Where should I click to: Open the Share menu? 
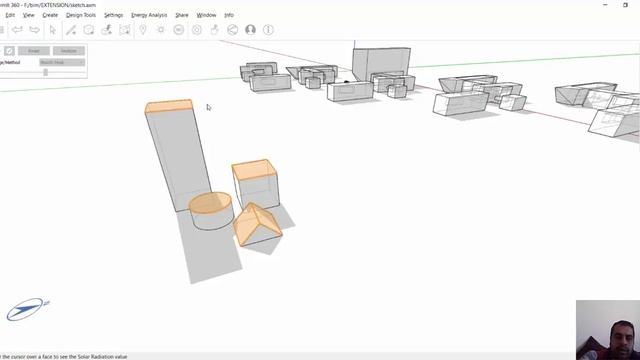tap(182, 15)
